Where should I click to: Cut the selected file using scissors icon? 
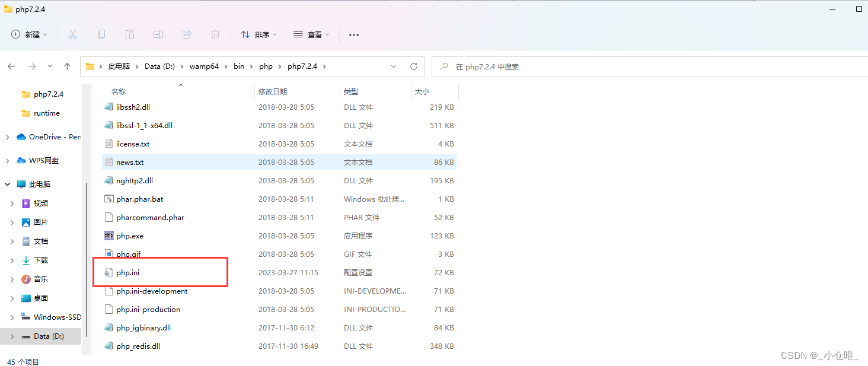[x=72, y=34]
